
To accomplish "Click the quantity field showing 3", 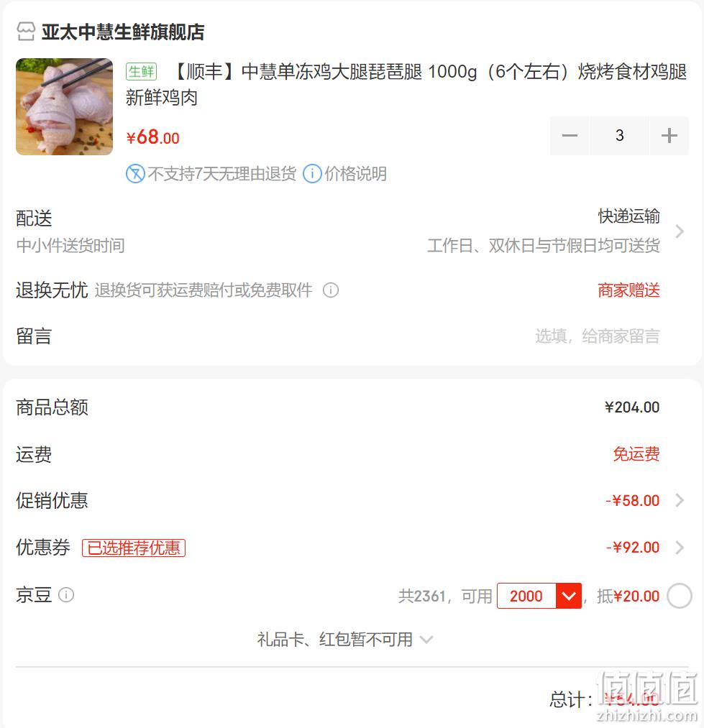I will pyautogui.click(x=619, y=136).
